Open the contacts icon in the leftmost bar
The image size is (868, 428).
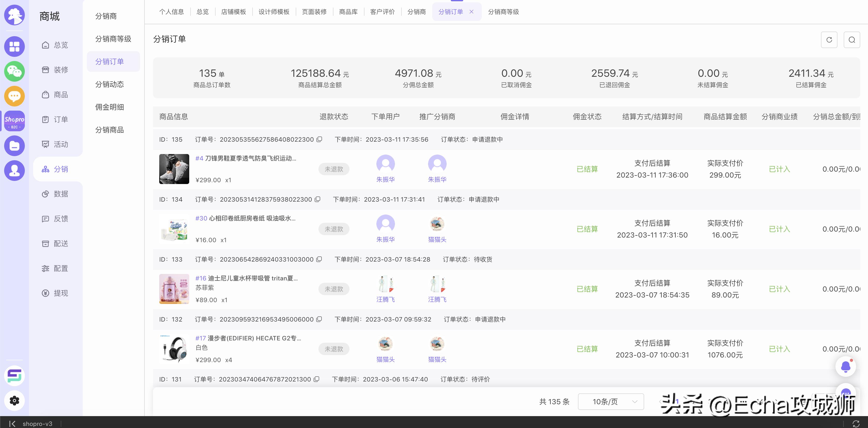pyautogui.click(x=14, y=171)
